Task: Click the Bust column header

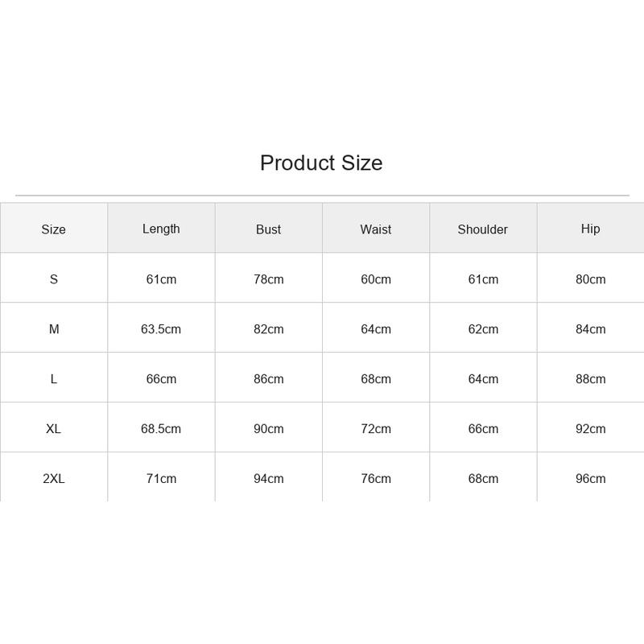Action: 268,229
